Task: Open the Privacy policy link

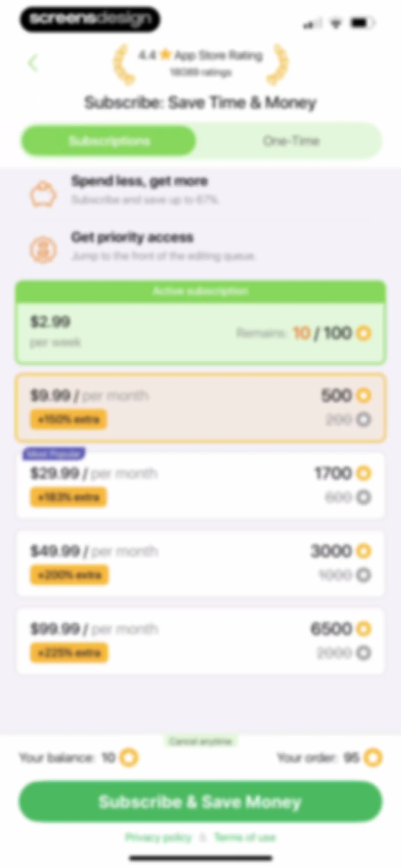Action: (158, 837)
